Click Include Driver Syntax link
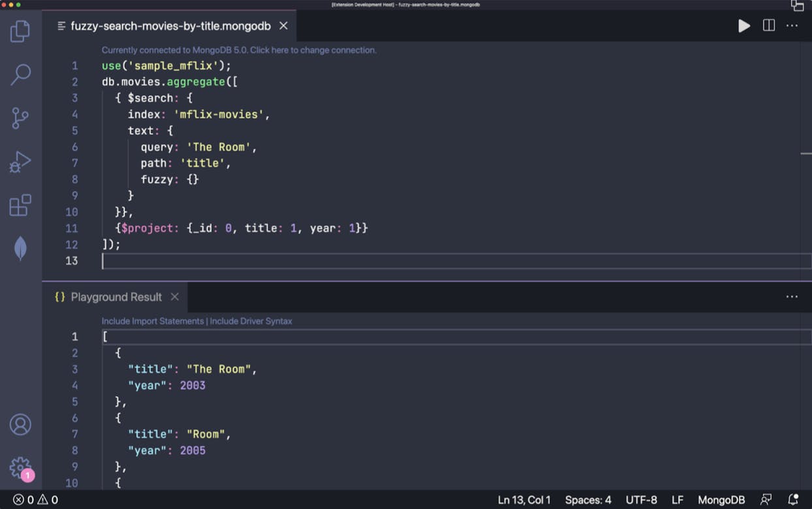812x509 pixels. pos(251,321)
